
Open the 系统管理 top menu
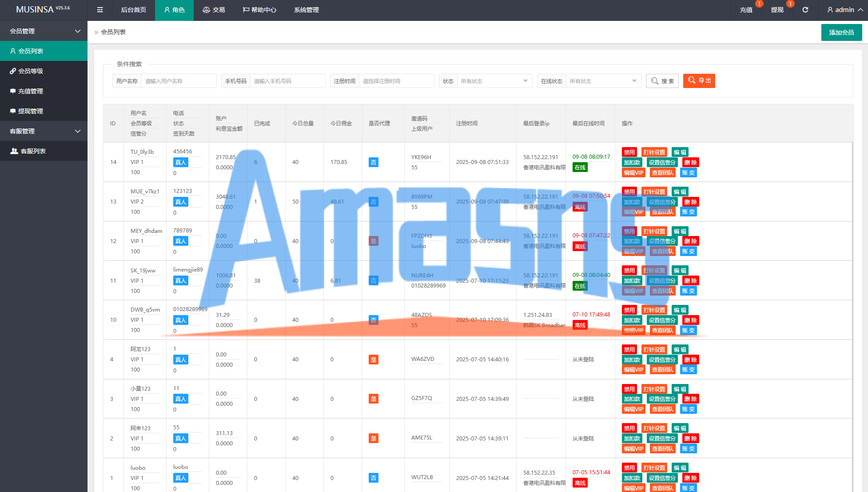coord(306,10)
